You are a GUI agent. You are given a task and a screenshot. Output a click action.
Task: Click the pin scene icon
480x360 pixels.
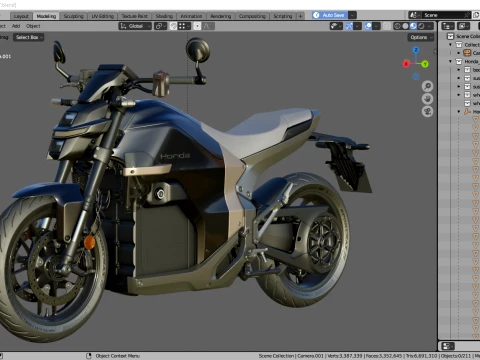[467, 15]
